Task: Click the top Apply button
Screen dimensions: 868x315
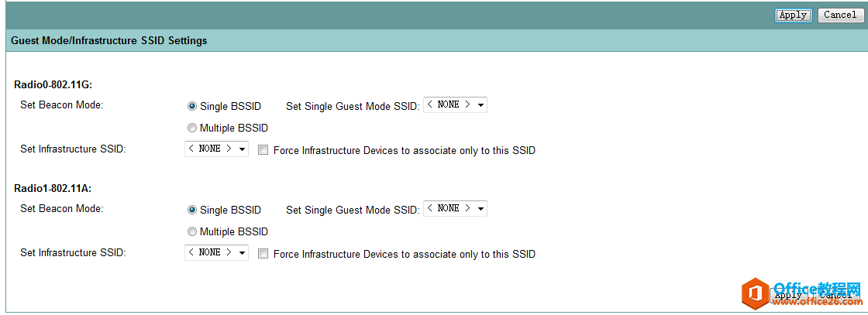Action: point(793,15)
